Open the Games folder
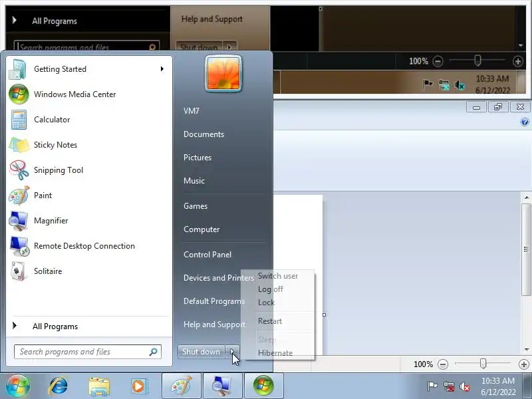The width and height of the screenshot is (532, 399). [196, 206]
